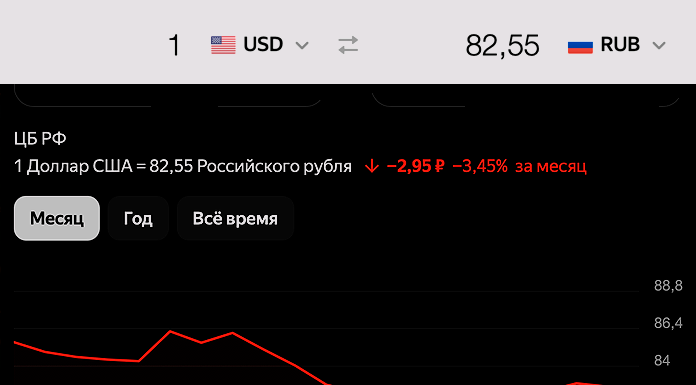Screen dimensions: 696x385
Task: Focus the converted amount field 82,55
Action: tap(502, 46)
